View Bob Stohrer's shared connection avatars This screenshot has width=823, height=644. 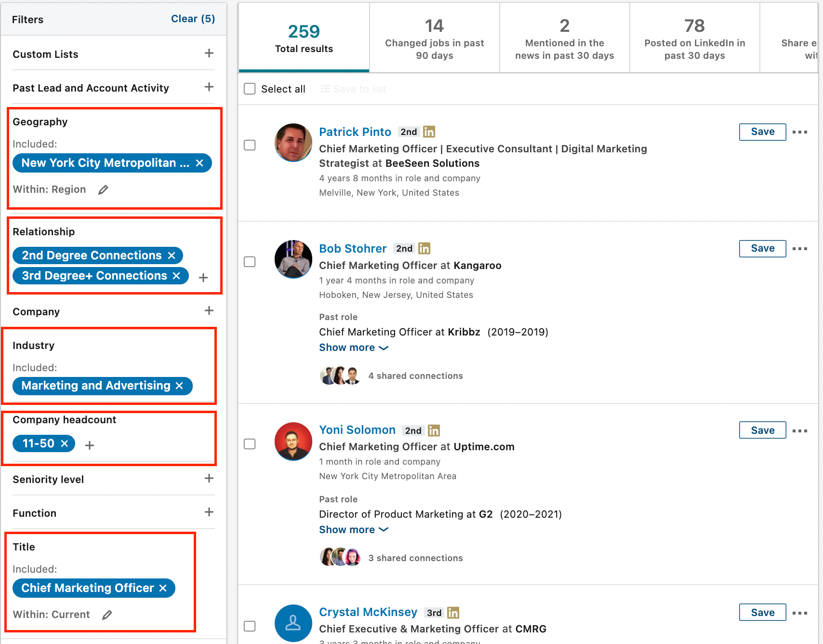point(340,376)
